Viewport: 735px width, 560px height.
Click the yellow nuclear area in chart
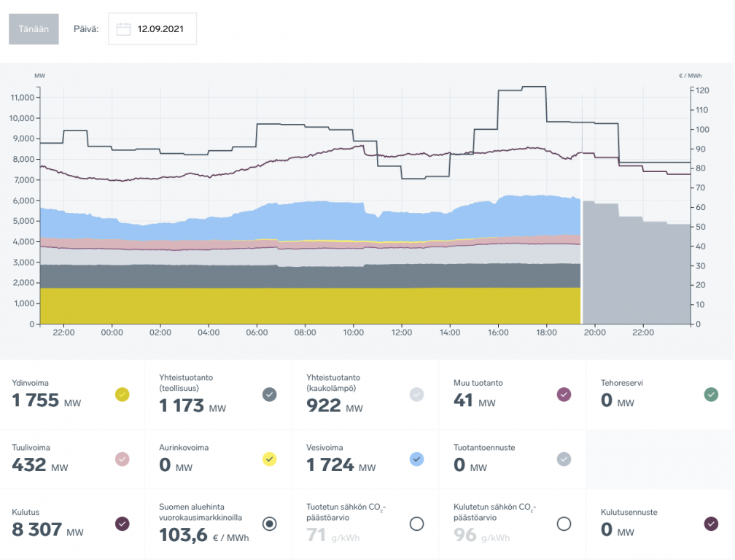(292, 306)
